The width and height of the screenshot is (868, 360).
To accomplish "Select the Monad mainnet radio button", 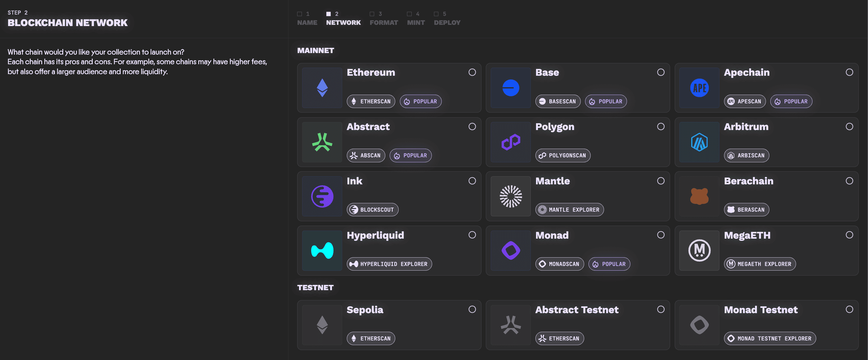I will [x=661, y=235].
